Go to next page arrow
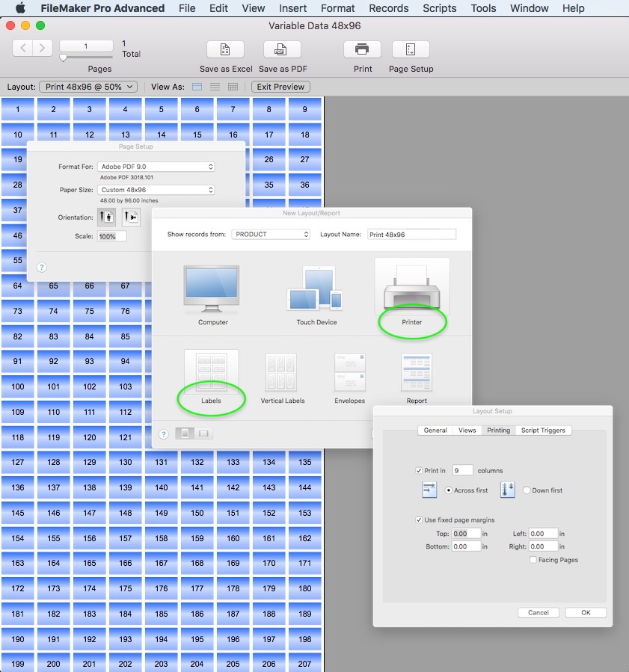The height and width of the screenshot is (672, 629). tap(43, 48)
